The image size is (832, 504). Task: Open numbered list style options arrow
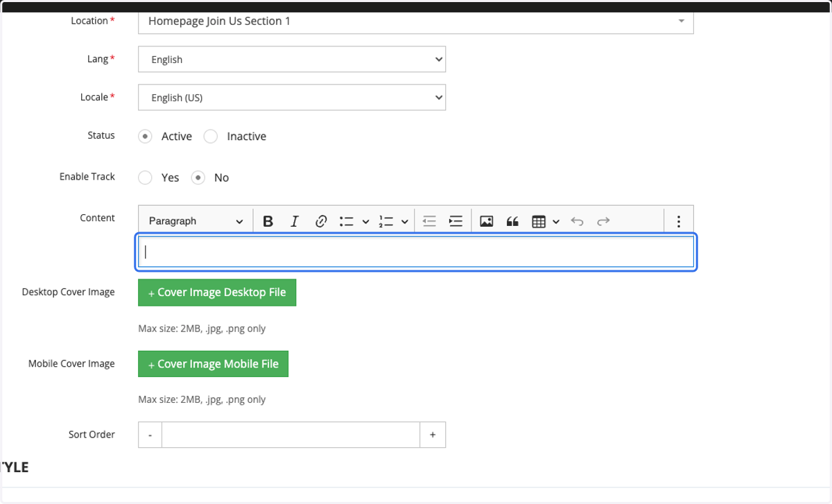pos(405,221)
